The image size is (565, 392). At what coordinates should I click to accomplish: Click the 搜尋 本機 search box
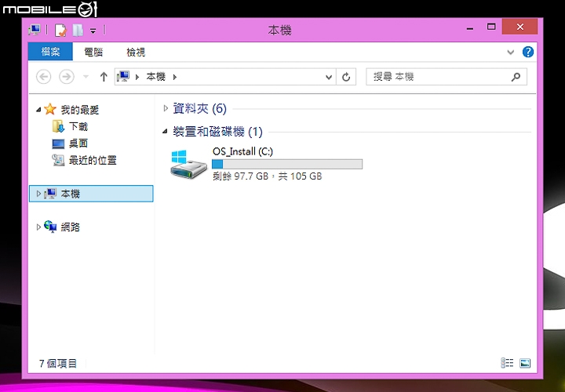click(x=446, y=77)
